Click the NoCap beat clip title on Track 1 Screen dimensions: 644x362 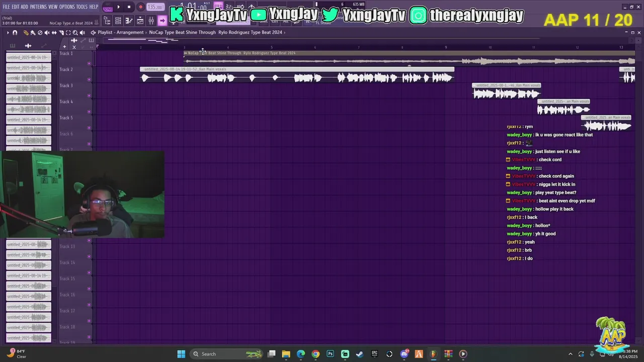(x=242, y=53)
